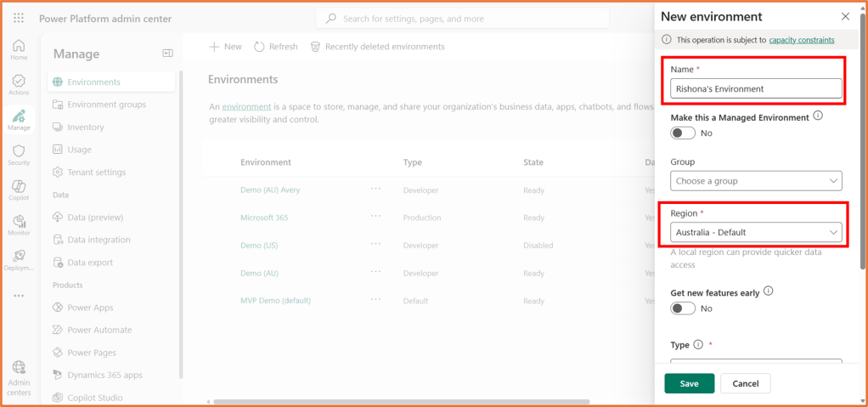
Task: Click the Production type cell
Action: coord(422,218)
